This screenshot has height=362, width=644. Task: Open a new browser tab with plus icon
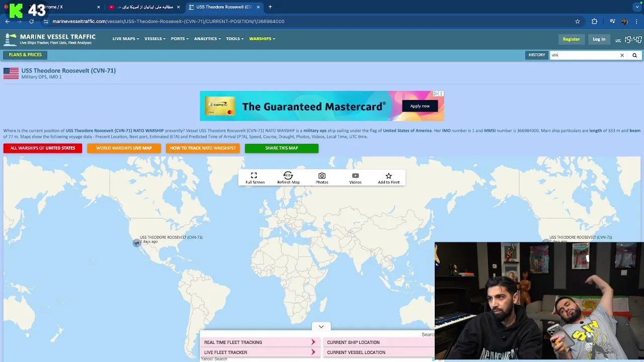tap(270, 7)
